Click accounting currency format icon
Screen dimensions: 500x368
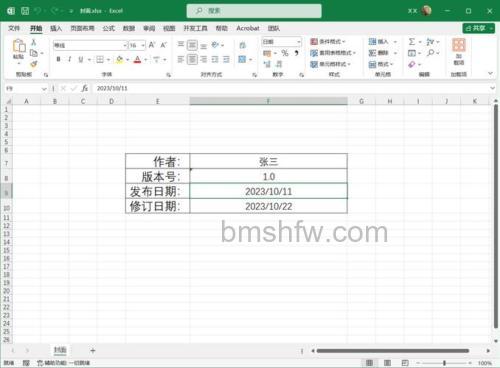pos(267,53)
